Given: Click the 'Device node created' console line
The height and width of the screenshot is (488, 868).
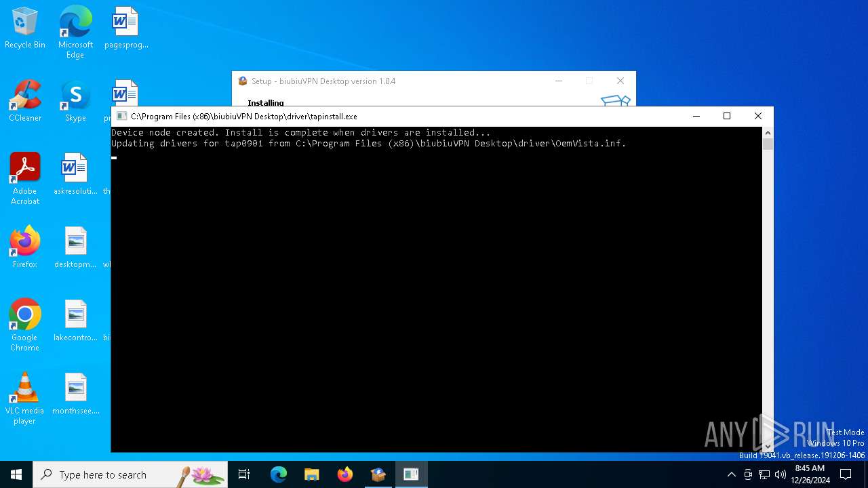Looking at the screenshot, I should tap(301, 133).
